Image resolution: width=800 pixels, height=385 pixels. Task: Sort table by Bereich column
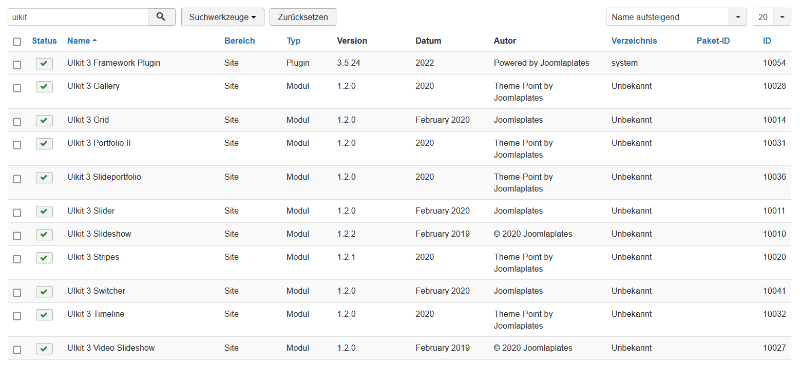[x=239, y=41]
